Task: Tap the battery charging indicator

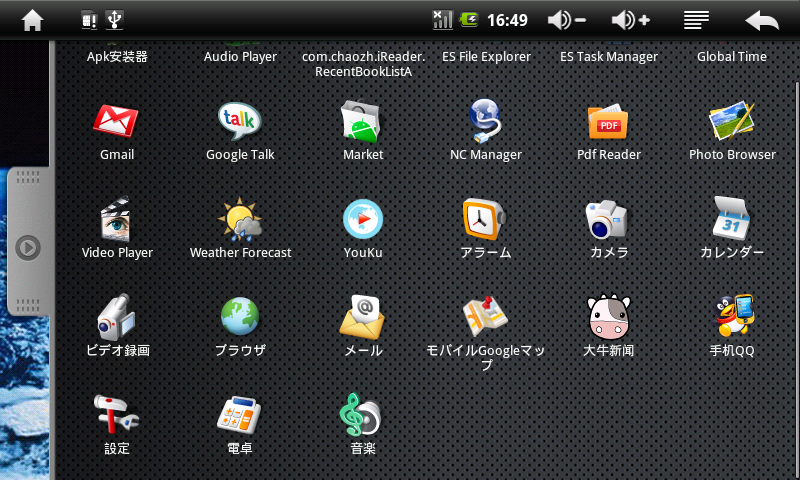Action: click(469, 20)
